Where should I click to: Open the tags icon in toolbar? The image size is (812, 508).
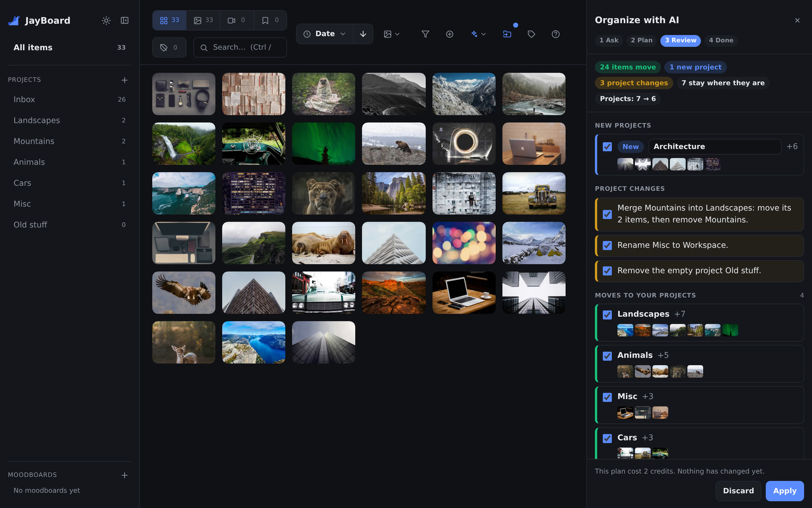click(531, 34)
